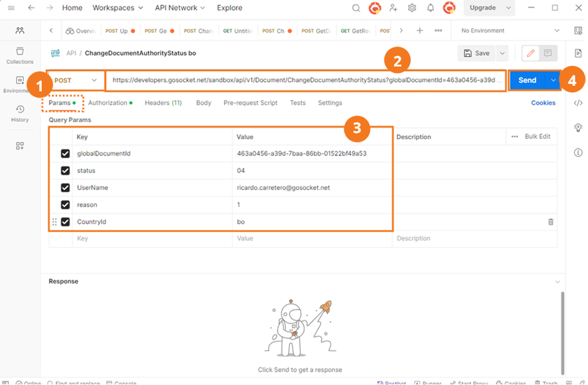Image resolution: width=588 pixels, height=385 pixels.
Task: Uncheck the status parameter
Action: (x=66, y=170)
